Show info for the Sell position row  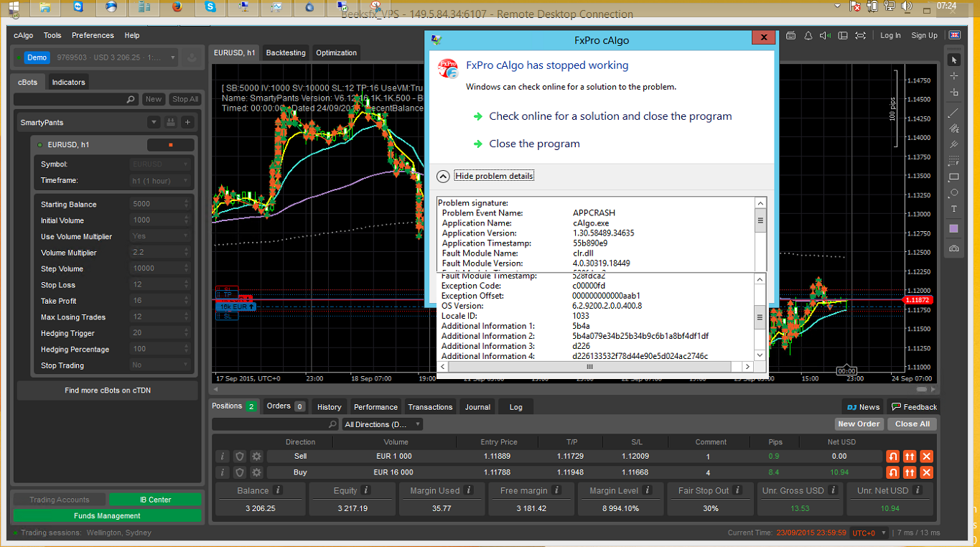point(223,457)
